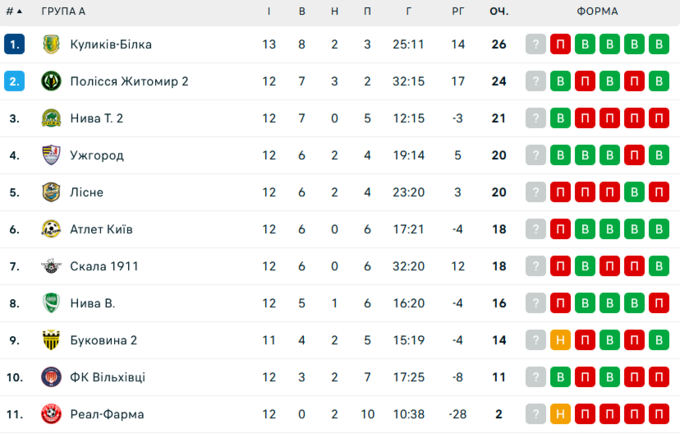The width and height of the screenshot is (680, 434).
Task: Click the Буковина 2 team crest
Action: tap(52, 340)
